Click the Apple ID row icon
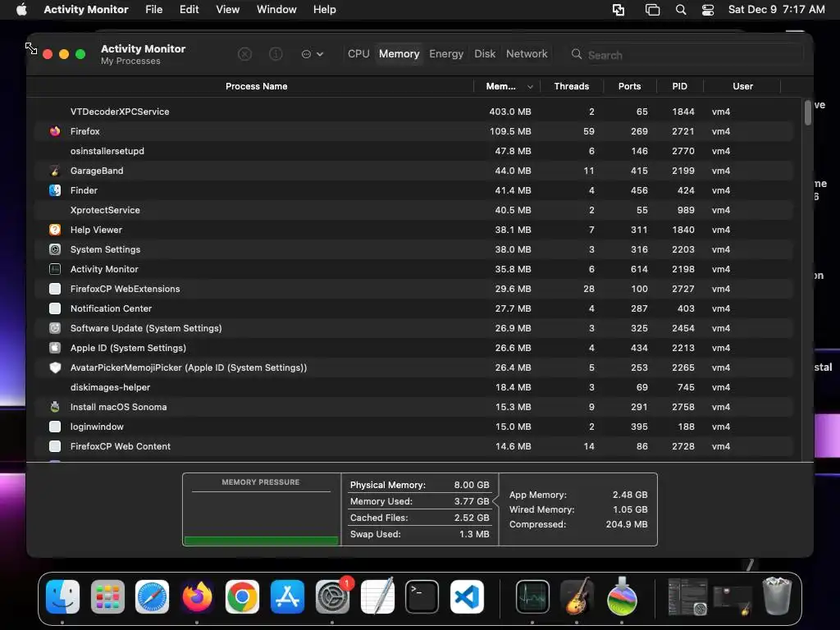This screenshot has width=840, height=630. [55, 348]
